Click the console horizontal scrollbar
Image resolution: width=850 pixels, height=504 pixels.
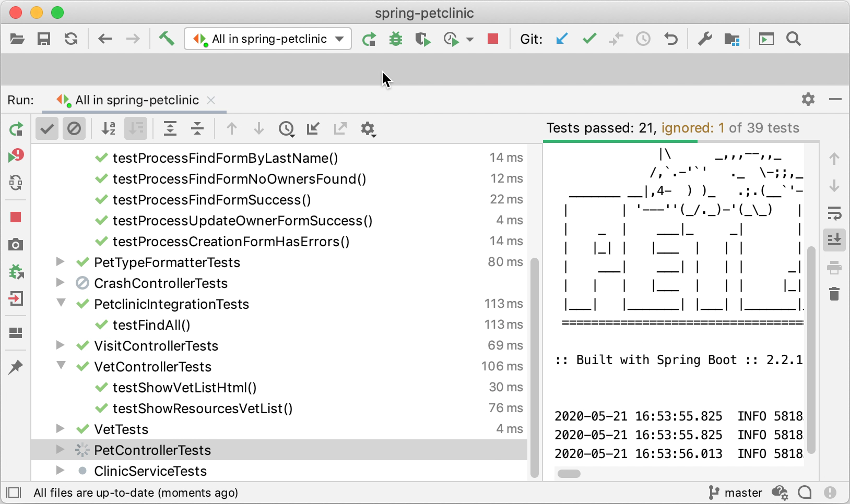pyautogui.click(x=569, y=474)
